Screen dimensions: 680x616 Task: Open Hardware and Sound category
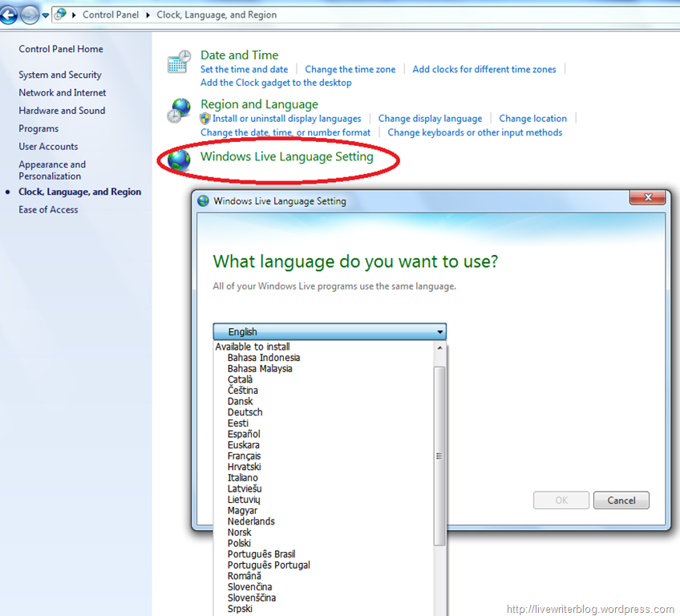(62, 110)
